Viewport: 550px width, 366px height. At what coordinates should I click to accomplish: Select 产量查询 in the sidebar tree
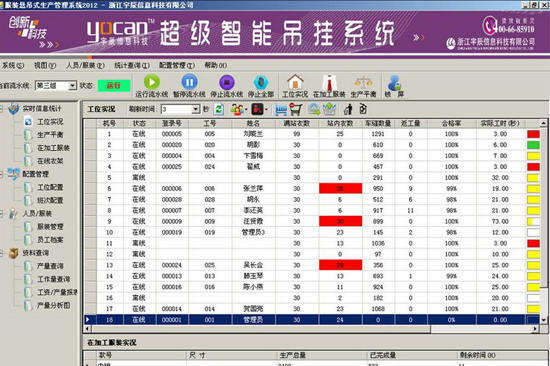[50, 266]
